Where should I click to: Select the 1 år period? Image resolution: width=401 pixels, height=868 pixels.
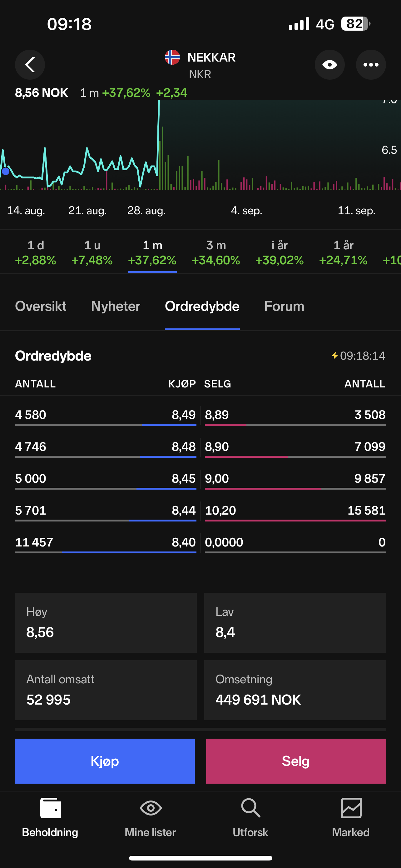click(x=343, y=252)
